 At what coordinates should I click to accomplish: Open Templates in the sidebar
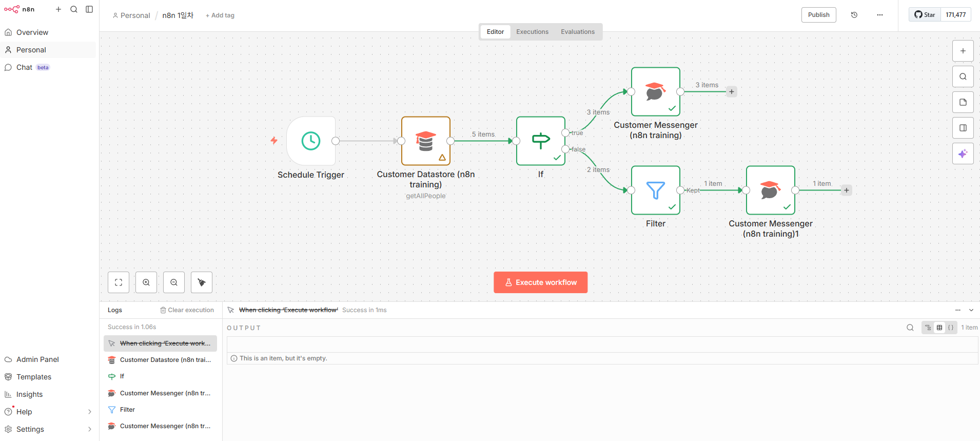point(48,377)
